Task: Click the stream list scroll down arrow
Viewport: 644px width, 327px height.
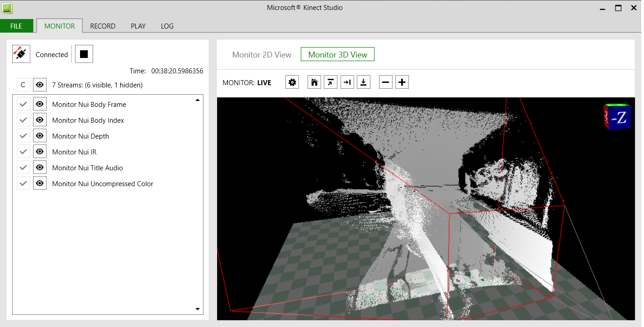Action: pos(198,309)
